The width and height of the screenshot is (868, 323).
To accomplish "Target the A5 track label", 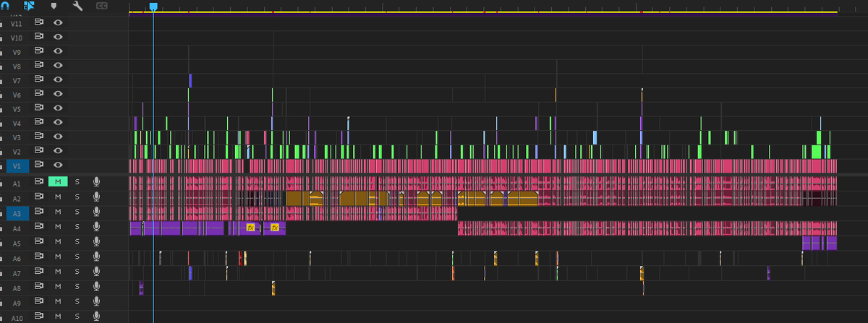I will (17, 244).
